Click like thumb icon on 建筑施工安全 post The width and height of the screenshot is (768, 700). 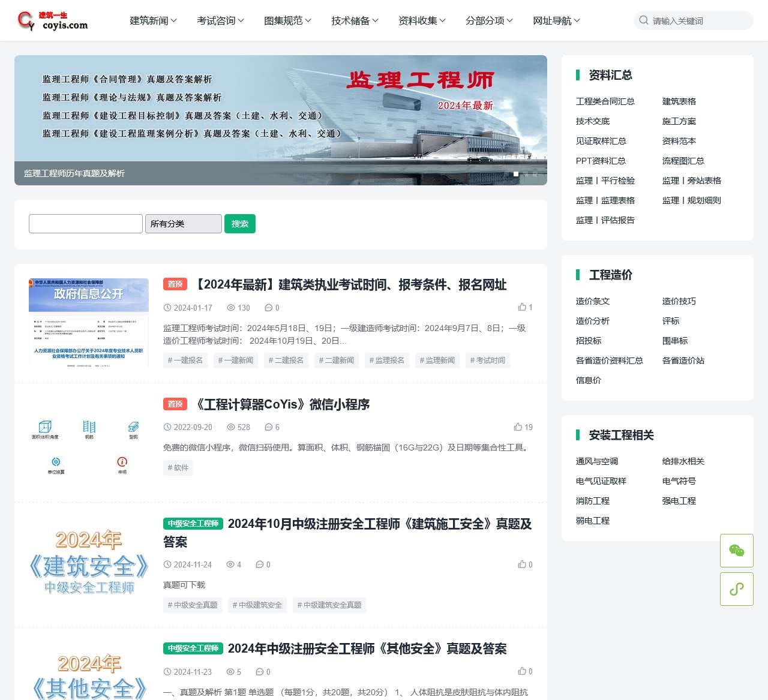[x=522, y=564]
